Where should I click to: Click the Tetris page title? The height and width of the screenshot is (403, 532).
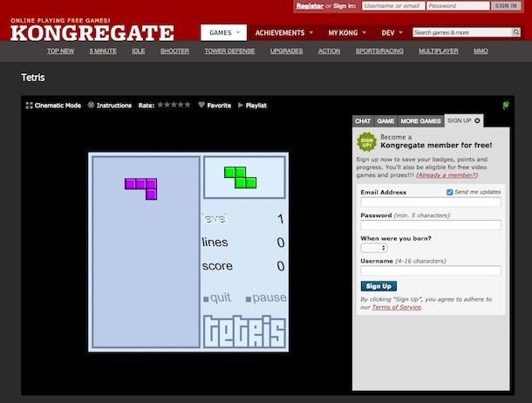[33, 78]
